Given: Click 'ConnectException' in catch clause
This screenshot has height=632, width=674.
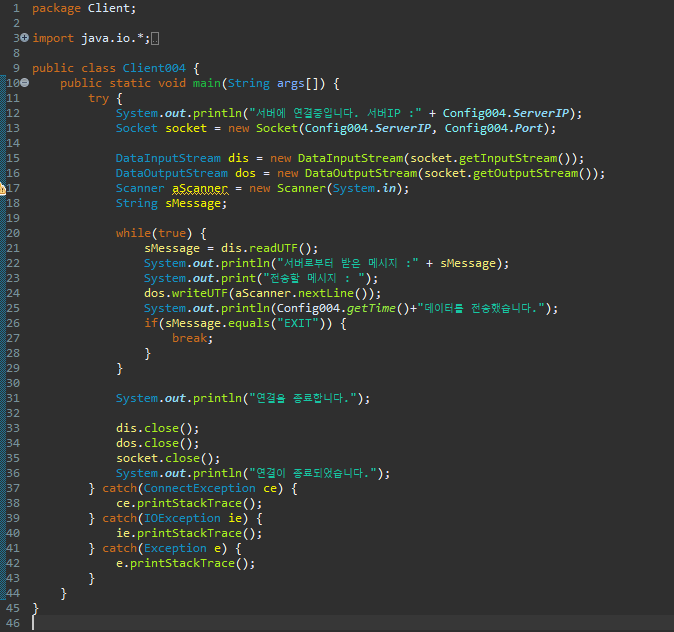Looking at the screenshot, I should [199, 488].
